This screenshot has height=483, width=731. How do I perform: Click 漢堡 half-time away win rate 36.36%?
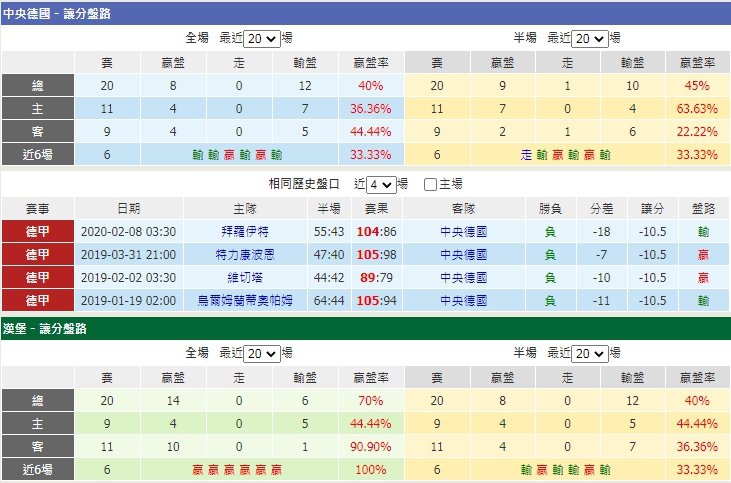(697, 447)
